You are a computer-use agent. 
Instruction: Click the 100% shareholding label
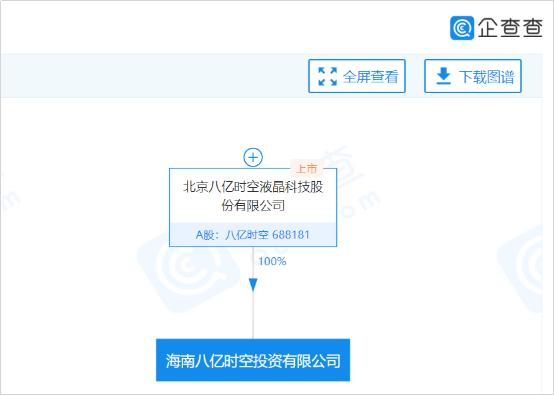pos(272,261)
